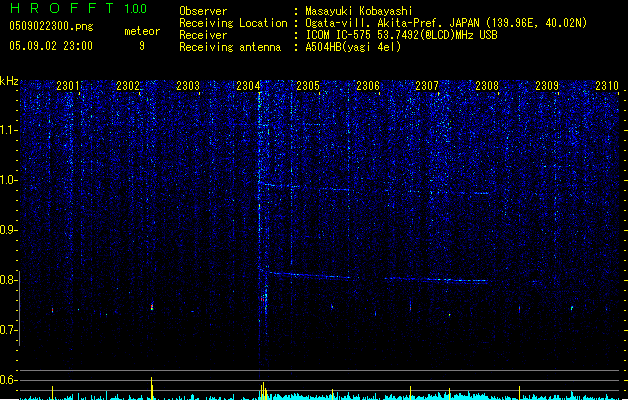Image resolution: width=629 pixels, height=400 pixels.
Task: Click the meteor count 9
Action: tap(142, 46)
